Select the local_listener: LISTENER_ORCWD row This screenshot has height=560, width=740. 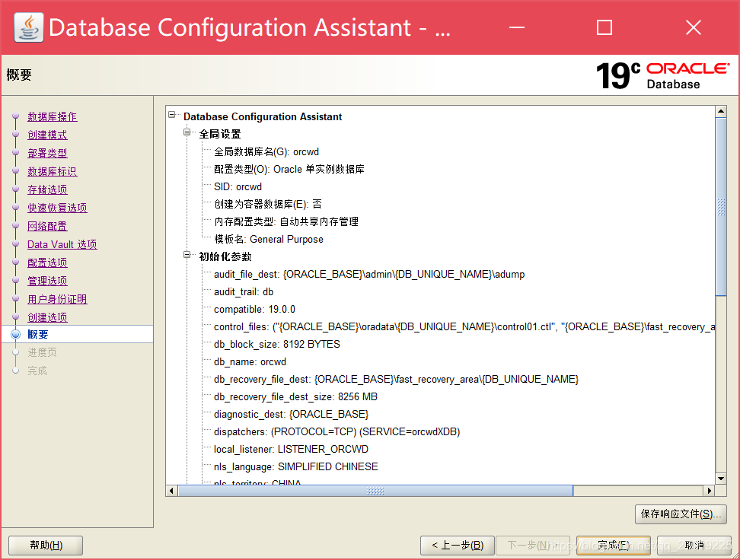[291, 449]
